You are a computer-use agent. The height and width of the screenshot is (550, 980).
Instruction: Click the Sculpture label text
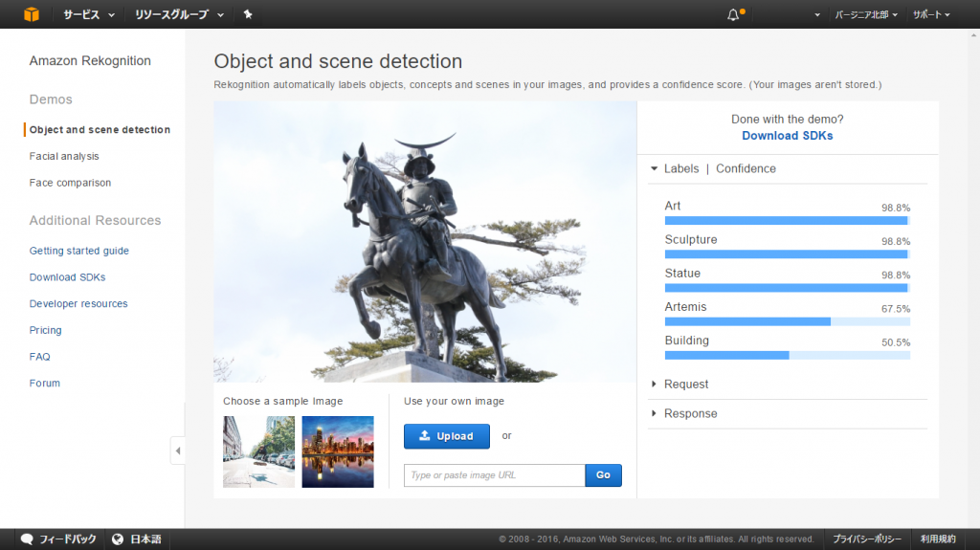(691, 239)
